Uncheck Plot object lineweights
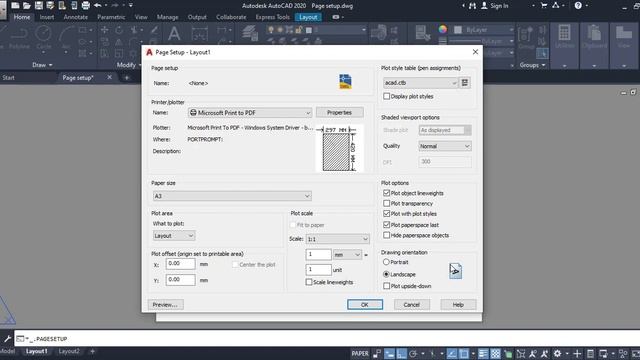Viewport: 640px width, 360px height. coord(387,193)
